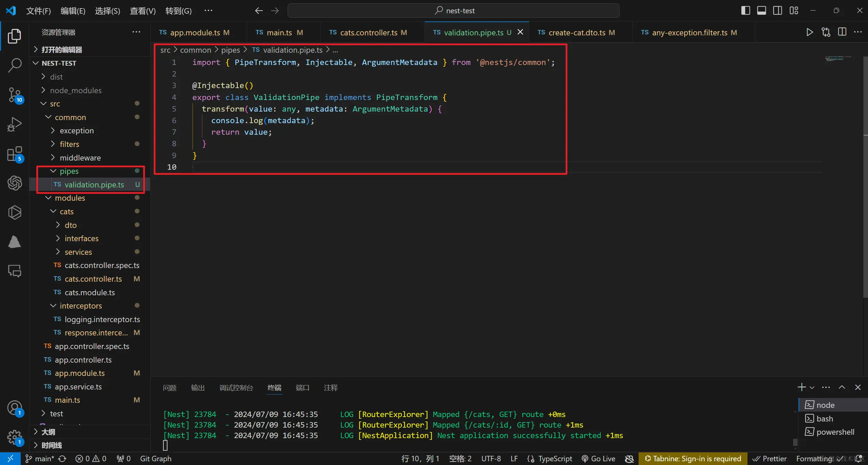Image resolution: width=868 pixels, height=465 pixels.
Task: Open the 查看(V) menu
Action: point(142,11)
